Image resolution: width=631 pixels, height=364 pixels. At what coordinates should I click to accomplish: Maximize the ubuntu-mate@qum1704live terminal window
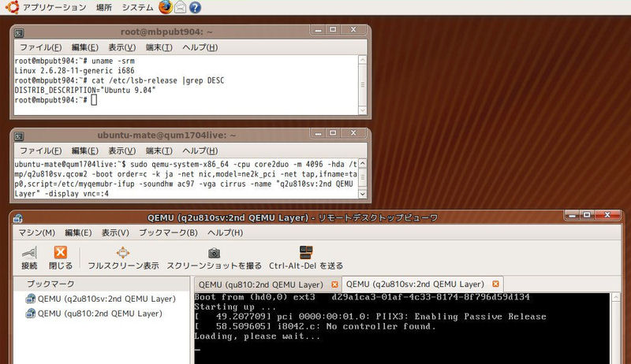[333, 133]
